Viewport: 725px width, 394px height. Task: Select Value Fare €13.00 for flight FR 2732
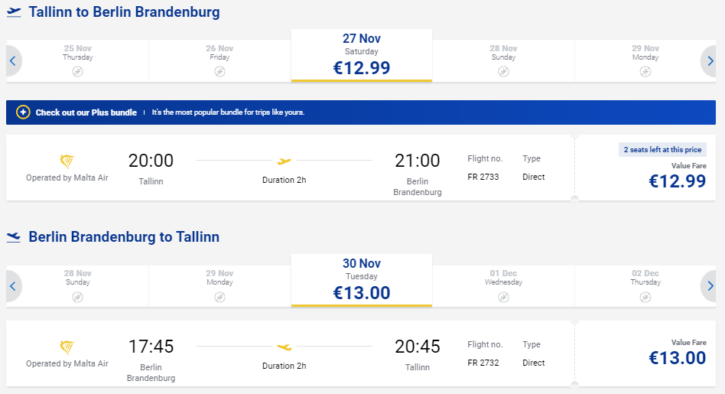point(646,354)
